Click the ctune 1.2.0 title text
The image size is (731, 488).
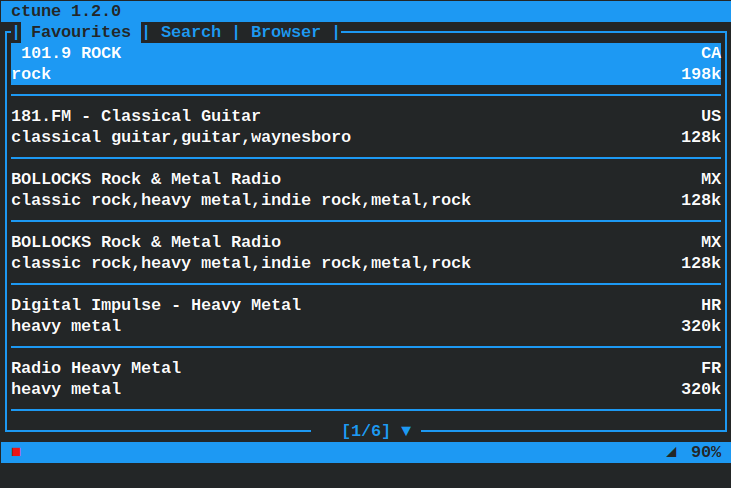tap(66, 11)
